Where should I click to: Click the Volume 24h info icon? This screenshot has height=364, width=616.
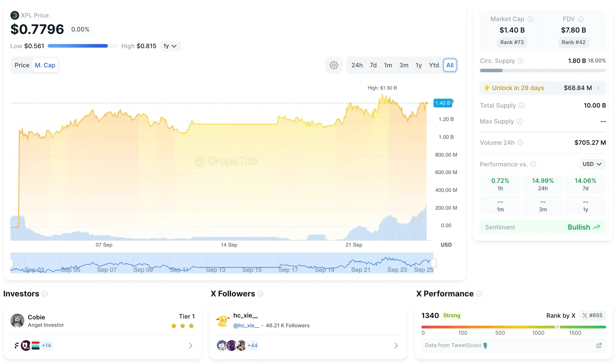[x=520, y=143]
